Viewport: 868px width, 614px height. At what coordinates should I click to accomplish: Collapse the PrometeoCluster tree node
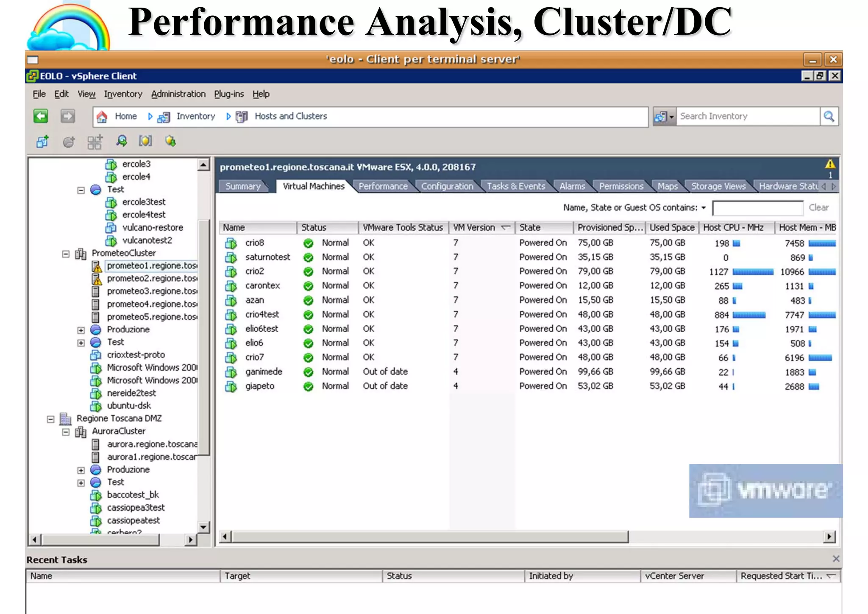[x=66, y=254]
